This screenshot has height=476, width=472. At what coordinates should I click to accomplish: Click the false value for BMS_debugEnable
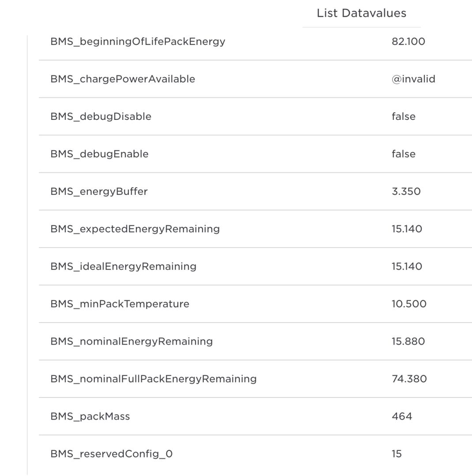[403, 154]
